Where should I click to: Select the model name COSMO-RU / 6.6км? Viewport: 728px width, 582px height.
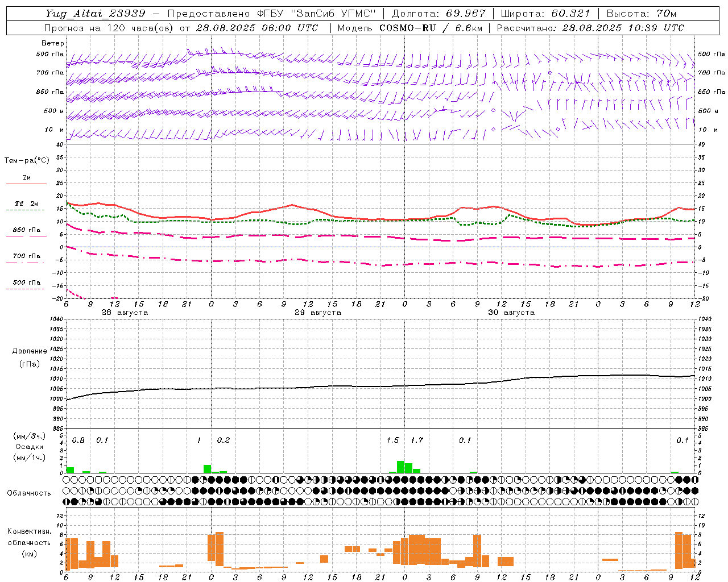(430, 28)
